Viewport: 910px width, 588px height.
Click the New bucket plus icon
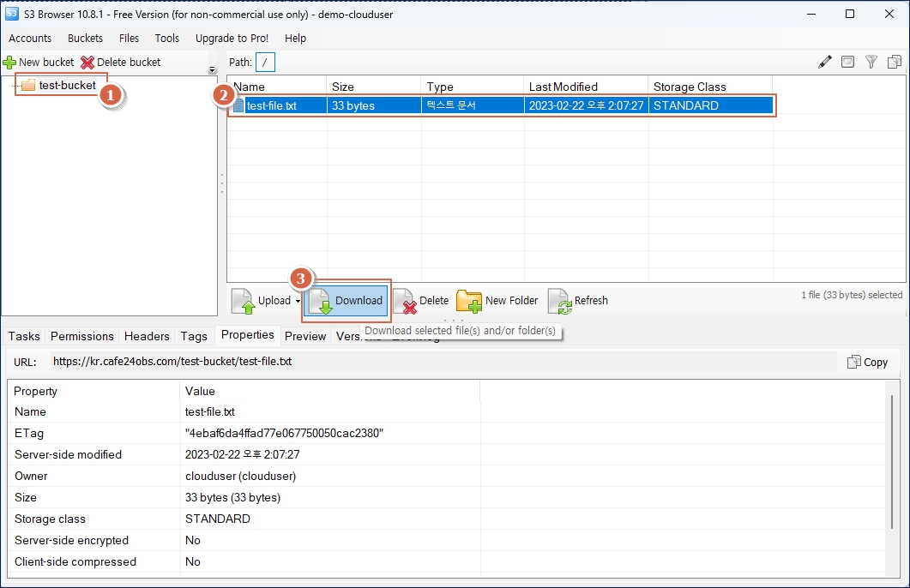(9, 62)
